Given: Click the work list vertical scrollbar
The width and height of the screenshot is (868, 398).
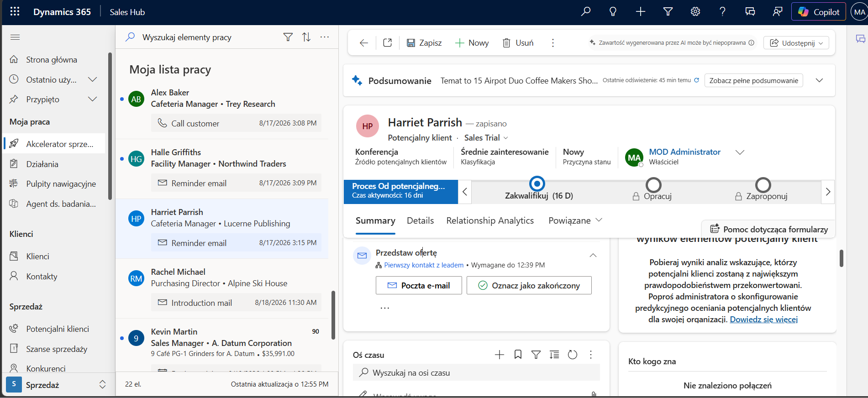Looking at the screenshot, I should [333, 315].
